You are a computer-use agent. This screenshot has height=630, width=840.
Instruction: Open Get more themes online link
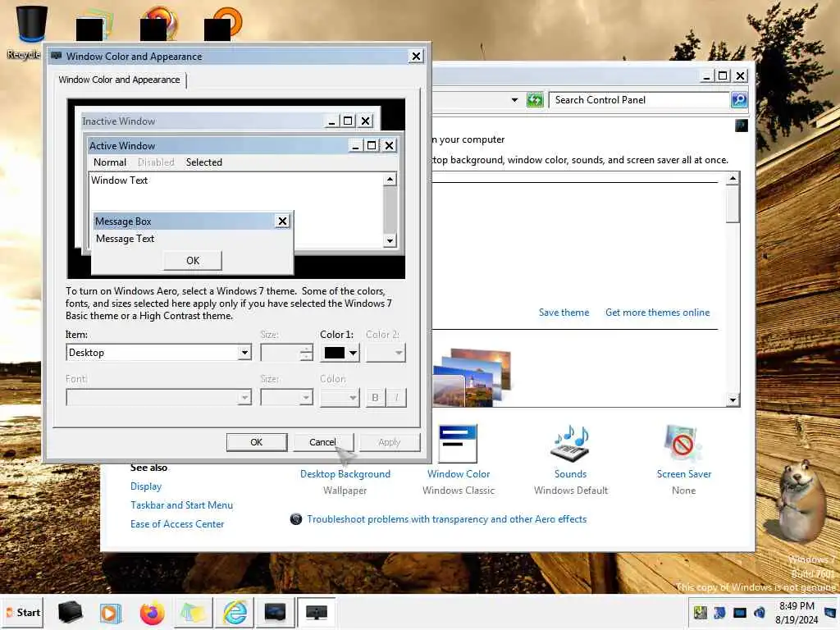pos(657,313)
